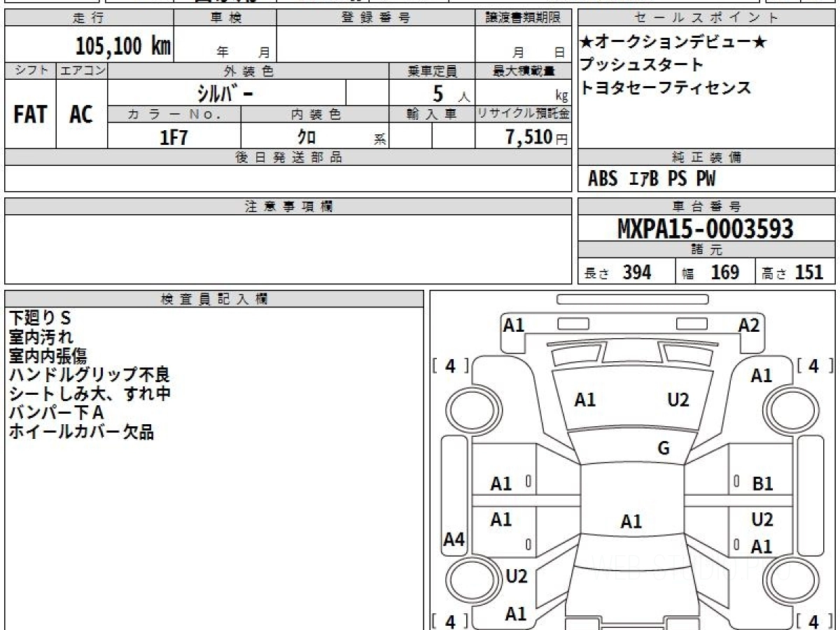
Task: Click the 諸元 header
Action: tap(707, 251)
